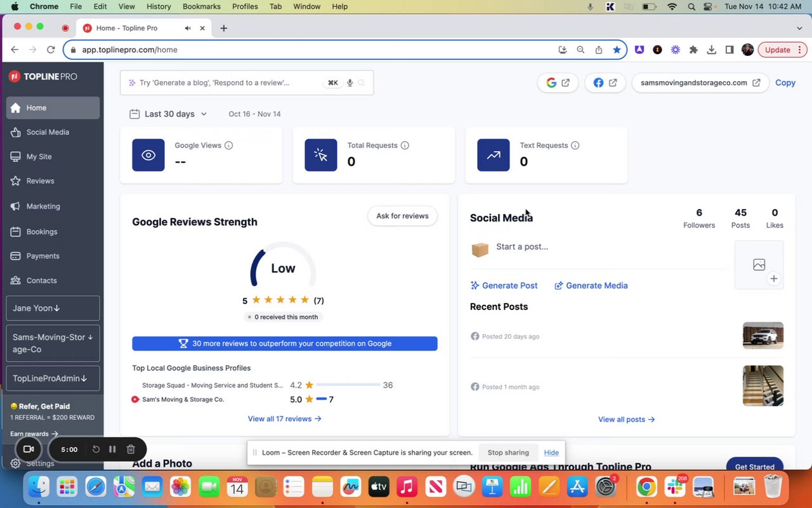The height and width of the screenshot is (508, 812).
Task: Open the Google profile external link
Action: 558,83
